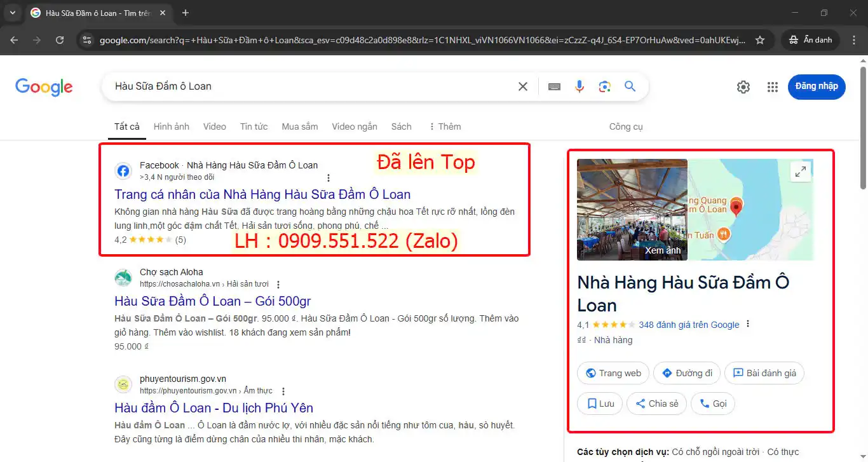This screenshot has width=868, height=462.
Task: Switch to the Video tab
Action: 215,126
